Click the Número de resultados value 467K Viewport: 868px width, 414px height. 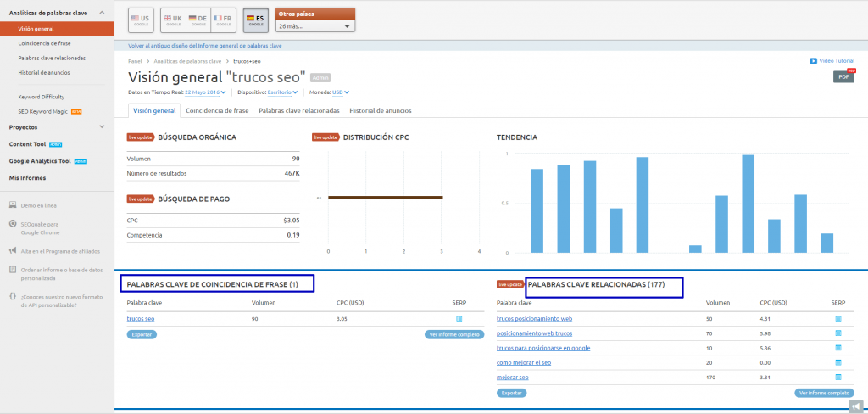(292, 173)
